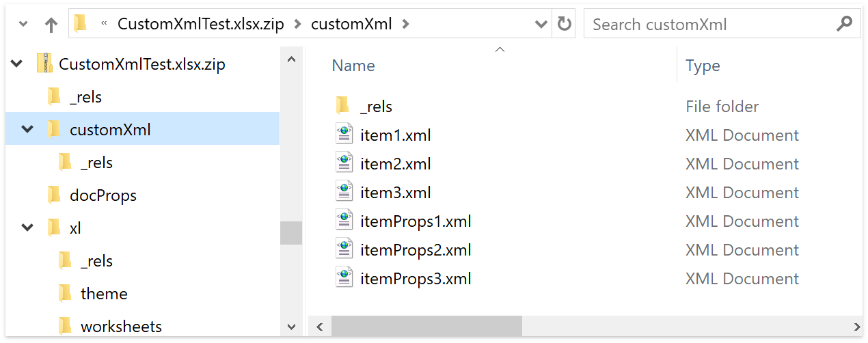Click the customXml breadcrumb segment
The height and width of the screenshot is (343, 868).
[x=351, y=25]
